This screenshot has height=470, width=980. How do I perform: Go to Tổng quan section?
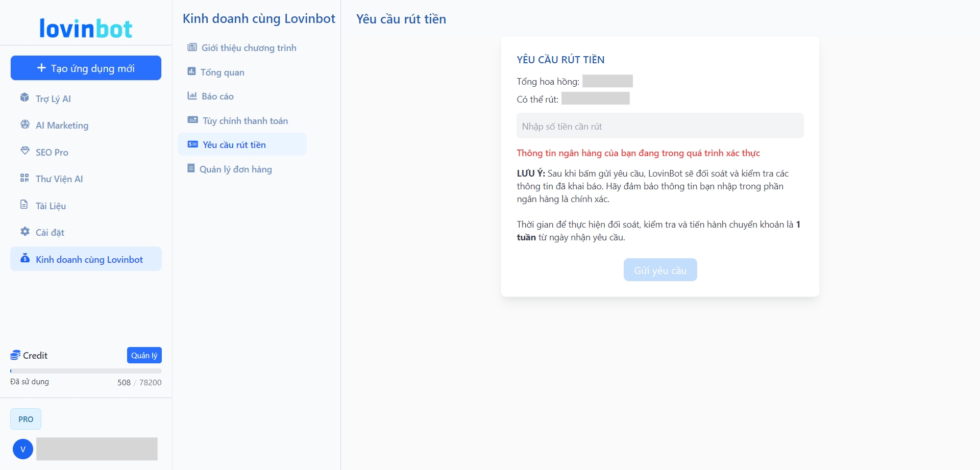click(222, 72)
